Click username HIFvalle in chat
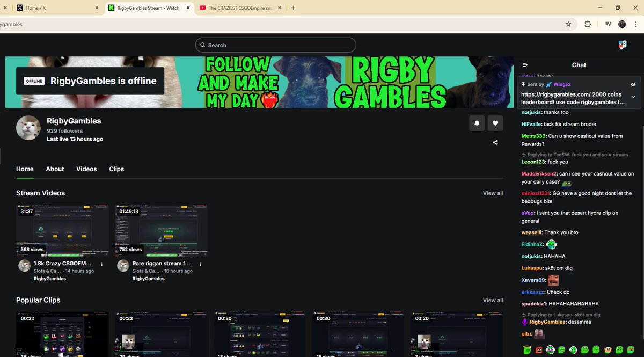 (531, 124)
